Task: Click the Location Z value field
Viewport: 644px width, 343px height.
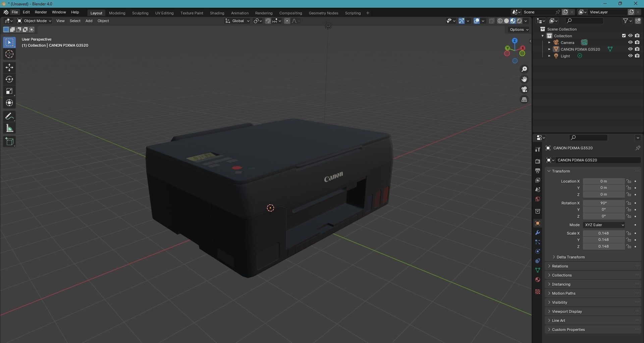Action: point(604,195)
